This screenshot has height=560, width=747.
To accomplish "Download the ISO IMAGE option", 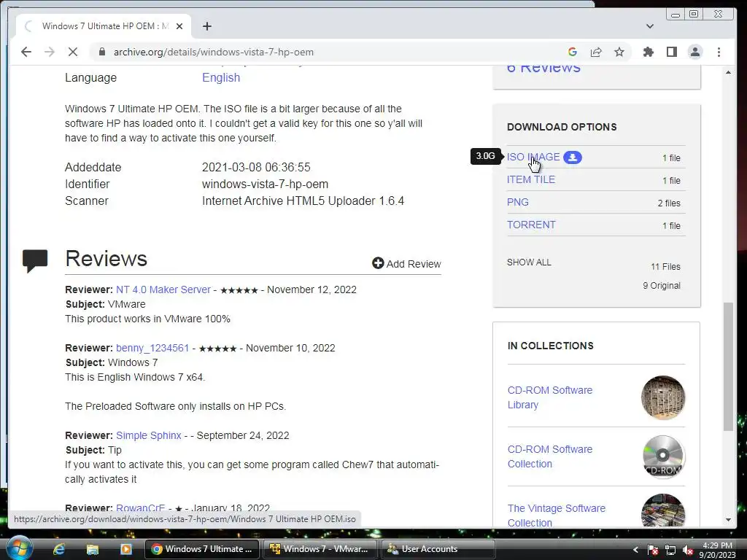I will [x=533, y=157].
